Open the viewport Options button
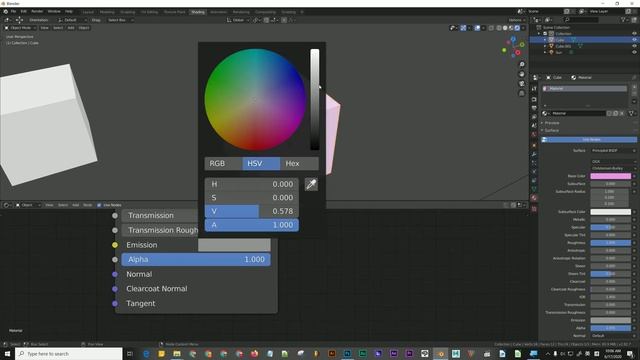640x360 pixels. pyautogui.click(x=516, y=20)
